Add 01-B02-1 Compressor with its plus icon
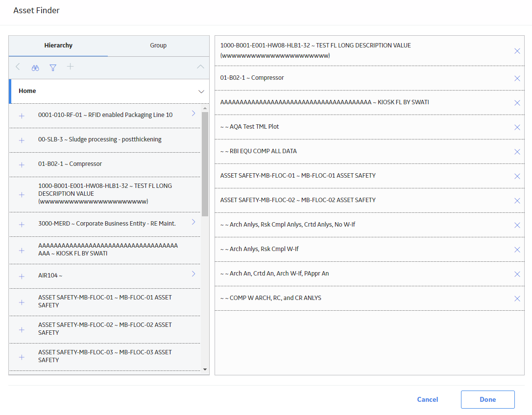Viewport: 532px width, 415px height. coord(22,165)
